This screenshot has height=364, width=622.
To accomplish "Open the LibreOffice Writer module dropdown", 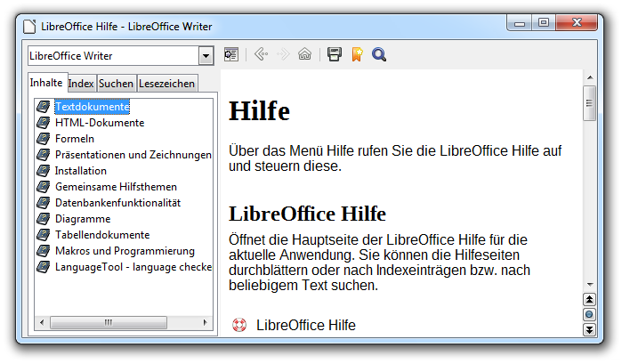I will pyautogui.click(x=206, y=55).
